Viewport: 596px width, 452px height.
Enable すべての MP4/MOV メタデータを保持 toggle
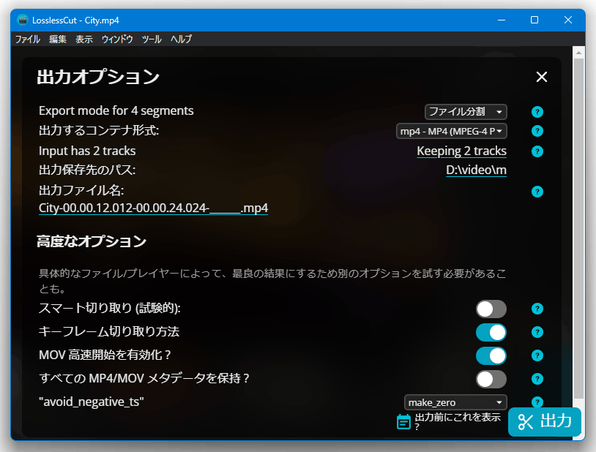(x=491, y=379)
